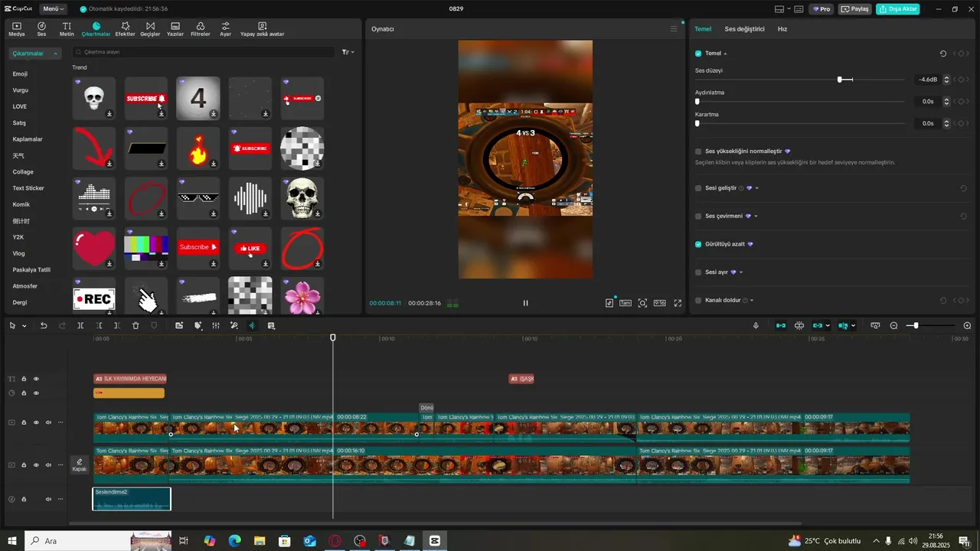
Task: Select the Seslendirme2 audio clip
Action: (x=132, y=499)
